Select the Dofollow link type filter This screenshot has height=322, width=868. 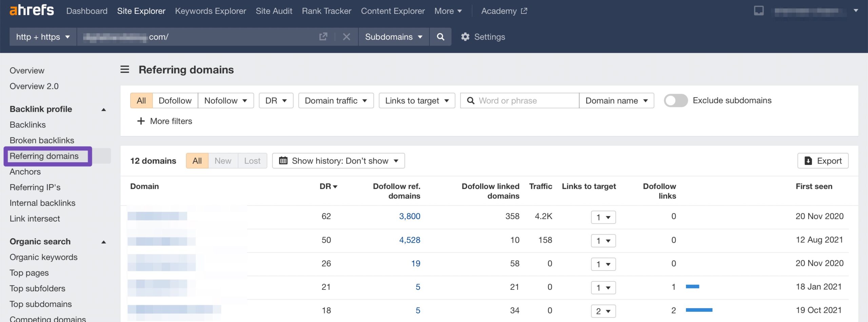175,101
